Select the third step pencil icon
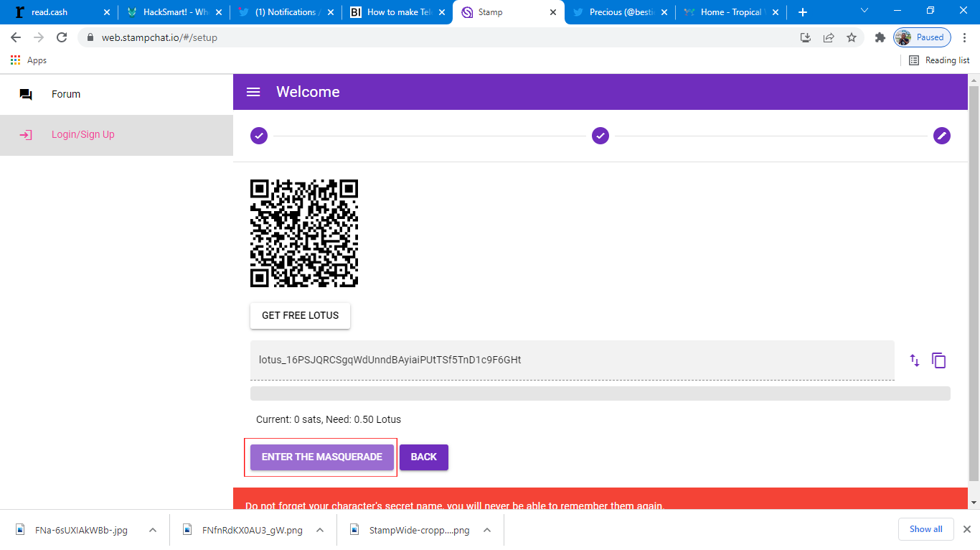The width and height of the screenshot is (980, 550). [942, 136]
